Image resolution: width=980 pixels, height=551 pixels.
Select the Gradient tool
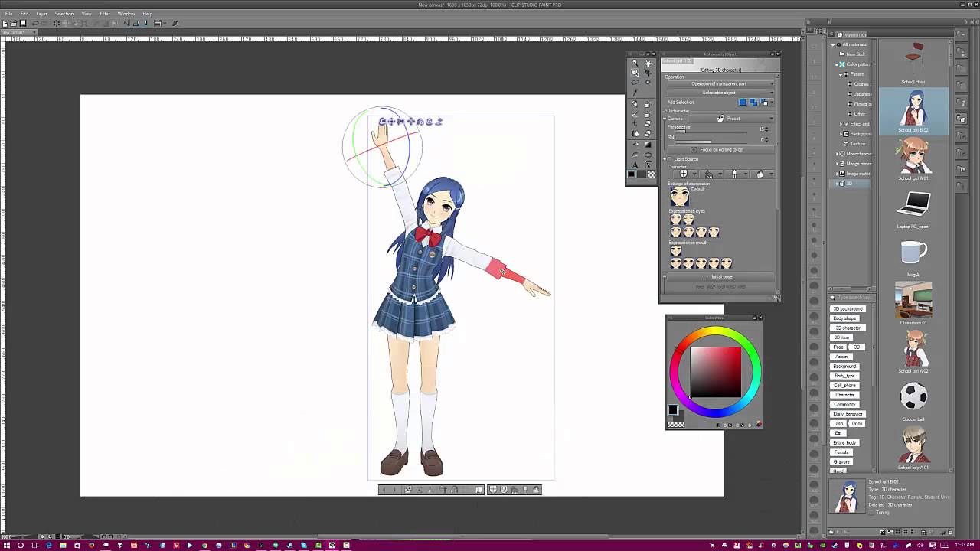[x=648, y=144]
